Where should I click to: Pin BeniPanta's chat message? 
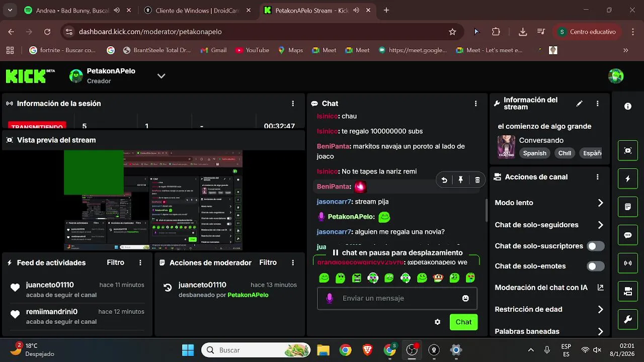461,180
